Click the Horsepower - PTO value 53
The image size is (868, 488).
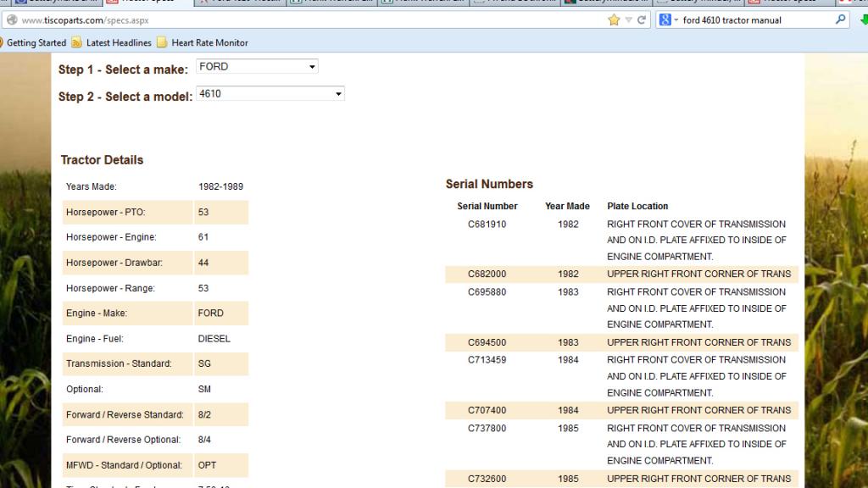tap(203, 212)
